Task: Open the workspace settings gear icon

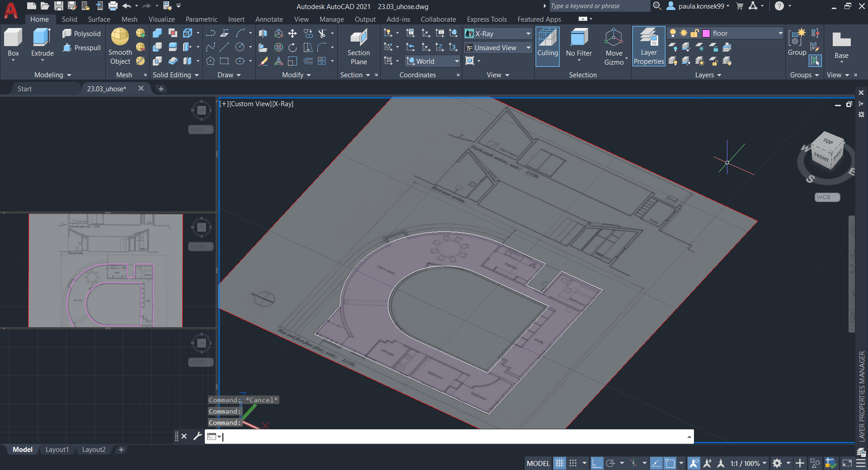Action: (x=777, y=463)
